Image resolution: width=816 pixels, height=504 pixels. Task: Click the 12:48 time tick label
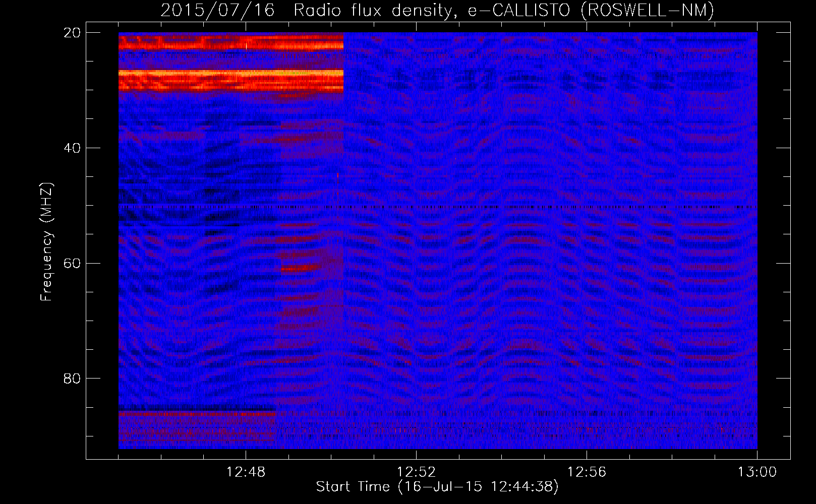coord(246,472)
